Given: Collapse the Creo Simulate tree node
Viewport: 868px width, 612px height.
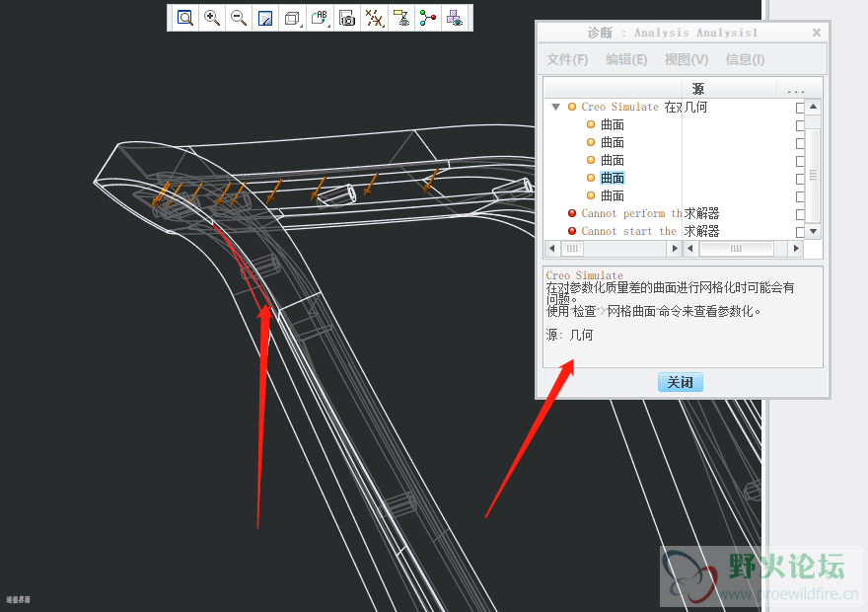Looking at the screenshot, I should click(555, 107).
